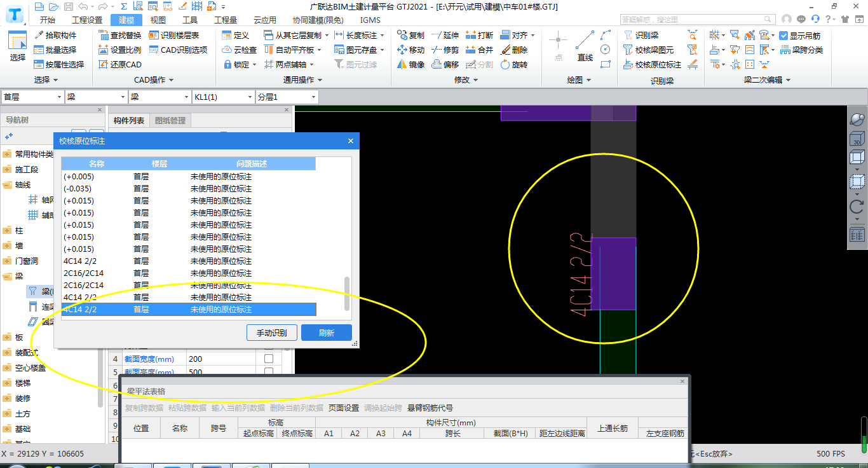The width and height of the screenshot is (868, 468).
Task: Click the dialog list vertical scrollbar
Action: click(347, 292)
